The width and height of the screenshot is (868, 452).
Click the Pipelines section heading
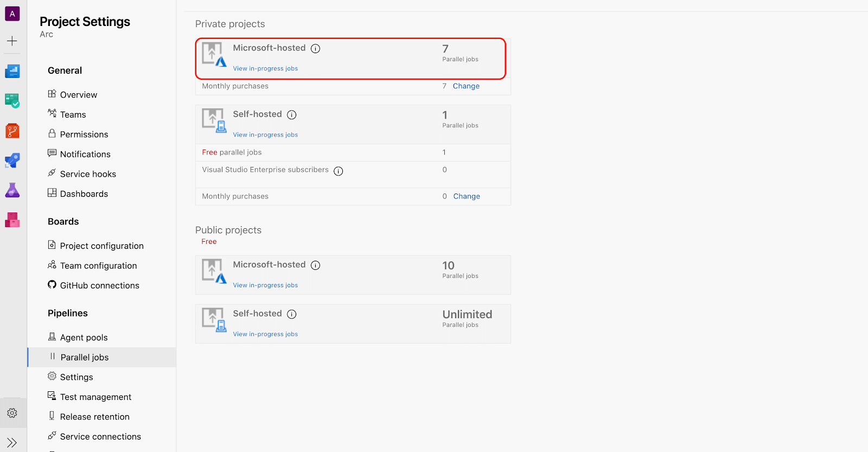tap(67, 313)
